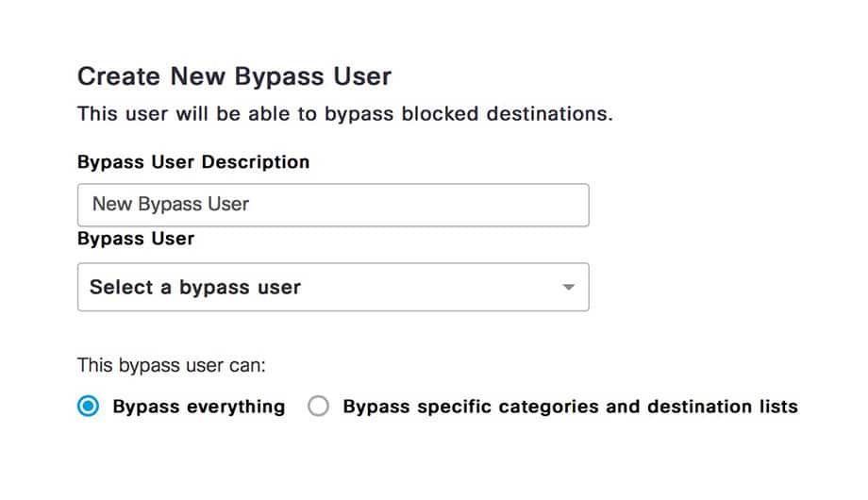Click the empty grey radio circle icon
This screenshot has height=500, width=868.
(319, 407)
